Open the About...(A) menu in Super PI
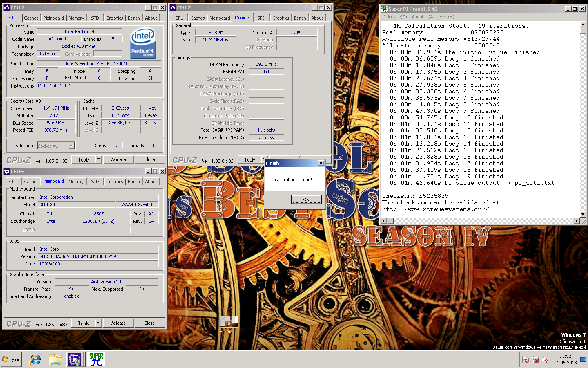The width and height of the screenshot is (588, 368). (x=423, y=17)
